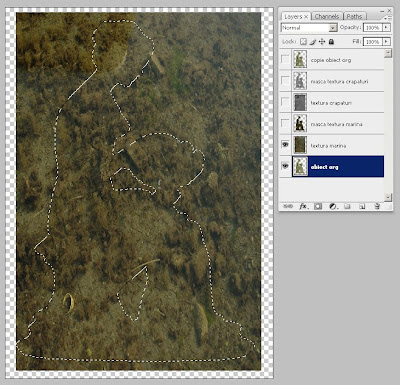Show the copie obiect org layer
The height and width of the screenshot is (385, 400).
coord(285,59)
